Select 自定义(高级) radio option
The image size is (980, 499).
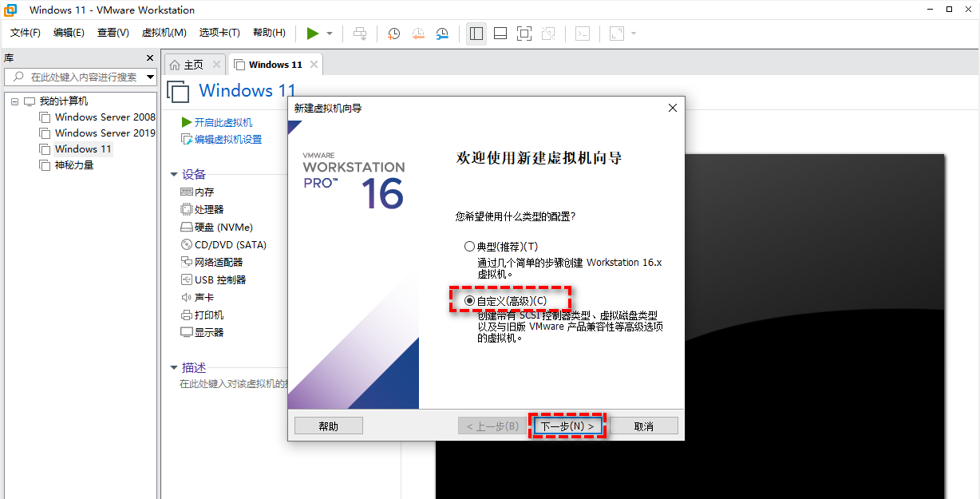469,300
